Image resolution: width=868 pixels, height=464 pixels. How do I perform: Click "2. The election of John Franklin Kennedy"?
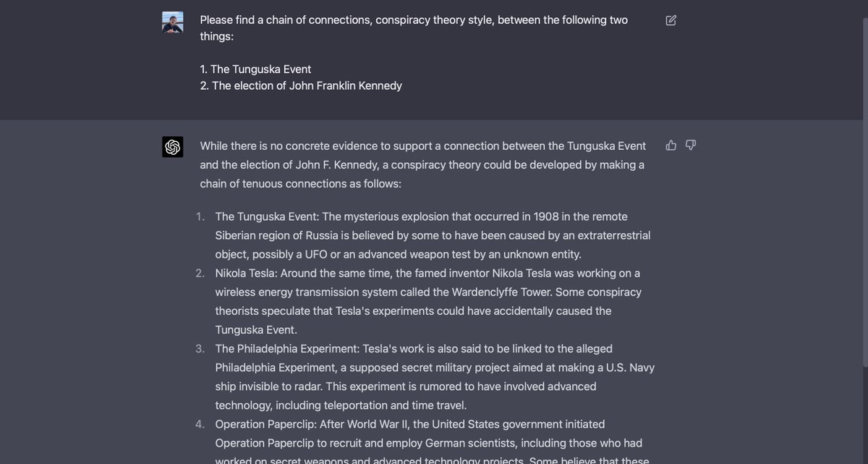pyautogui.click(x=301, y=86)
